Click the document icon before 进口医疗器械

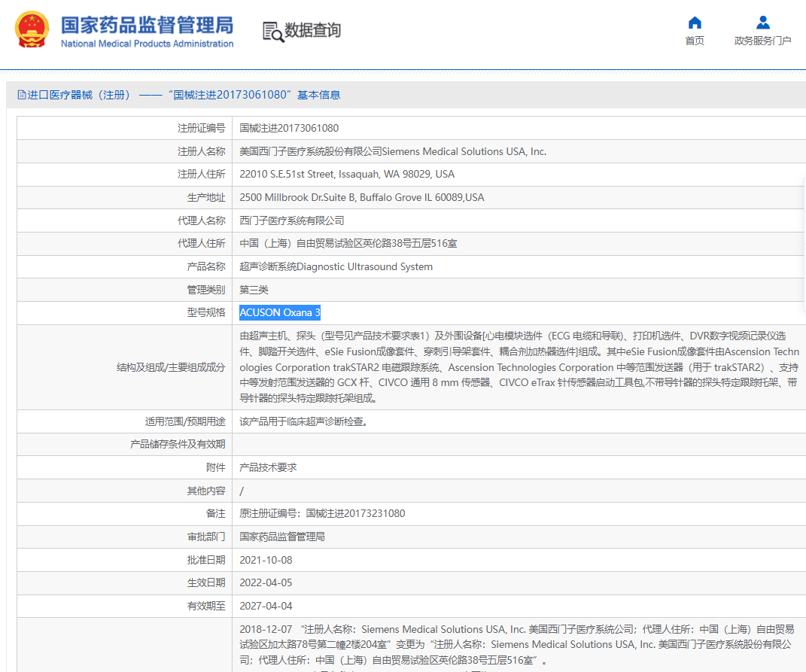coord(22,95)
